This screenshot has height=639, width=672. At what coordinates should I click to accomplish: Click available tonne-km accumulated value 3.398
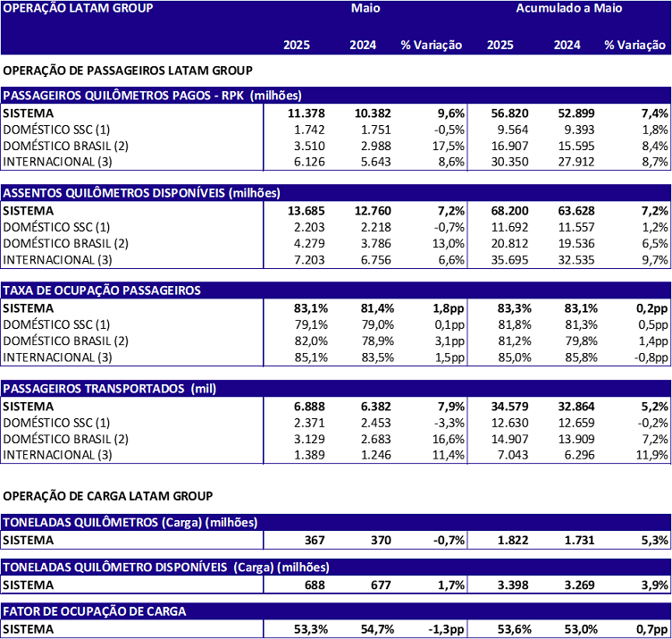click(513, 585)
